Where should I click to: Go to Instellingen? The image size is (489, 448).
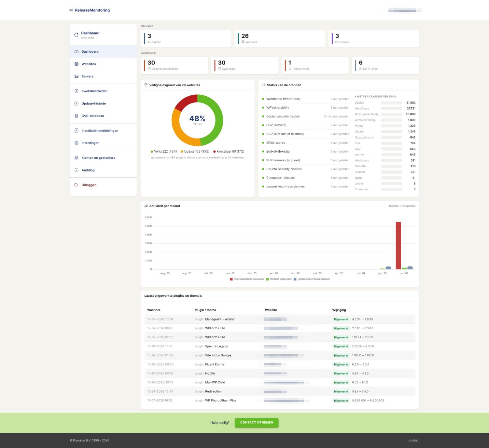[x=103, y=143]
